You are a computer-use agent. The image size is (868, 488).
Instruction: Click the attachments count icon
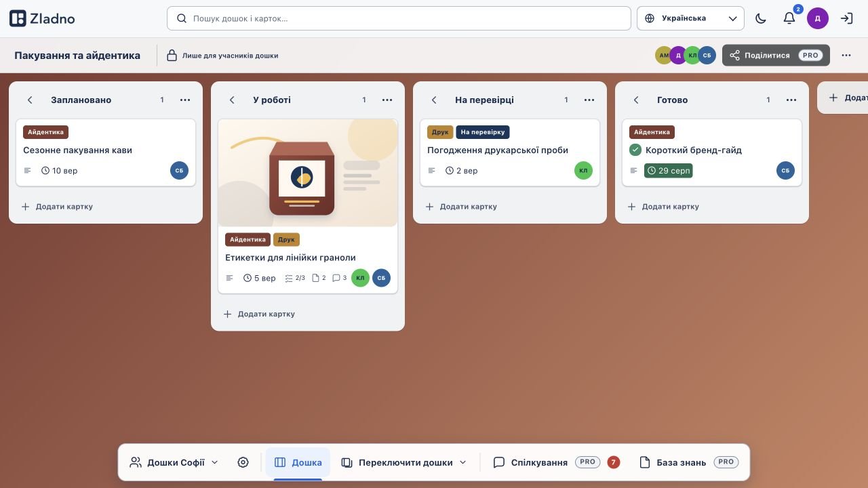[x=319, y=278]
